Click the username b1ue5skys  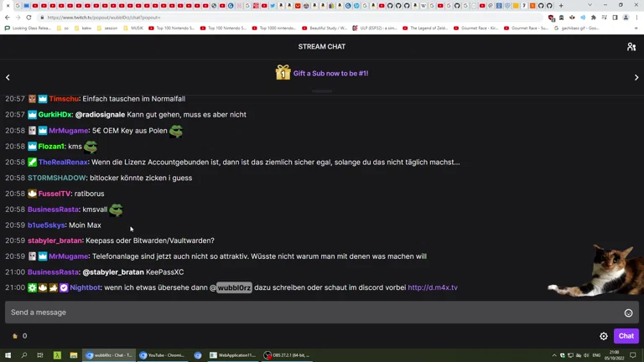click(46, 225)
